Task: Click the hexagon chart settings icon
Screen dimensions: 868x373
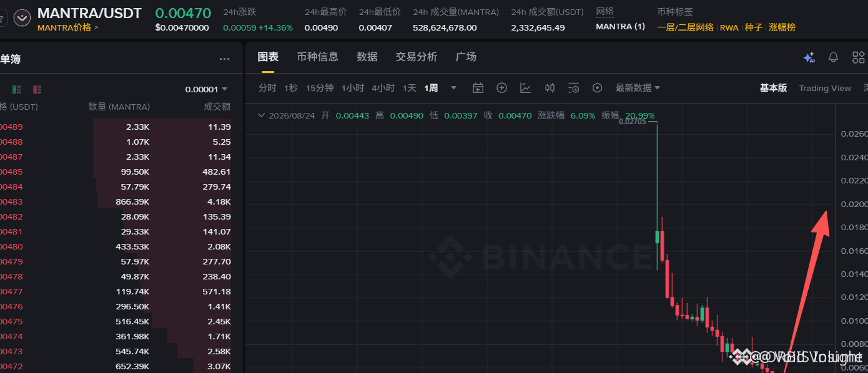Action: pyautogui.click(x=597, y=88)
